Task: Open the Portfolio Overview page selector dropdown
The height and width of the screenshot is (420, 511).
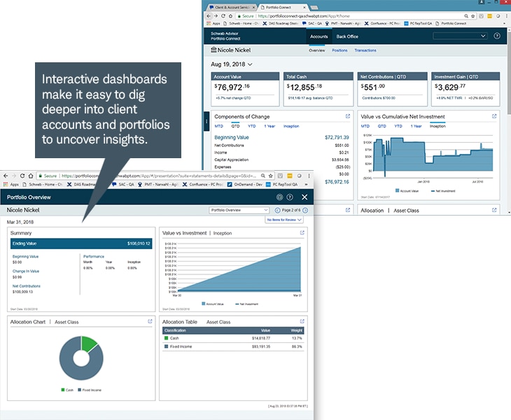Action: [239, 210]
